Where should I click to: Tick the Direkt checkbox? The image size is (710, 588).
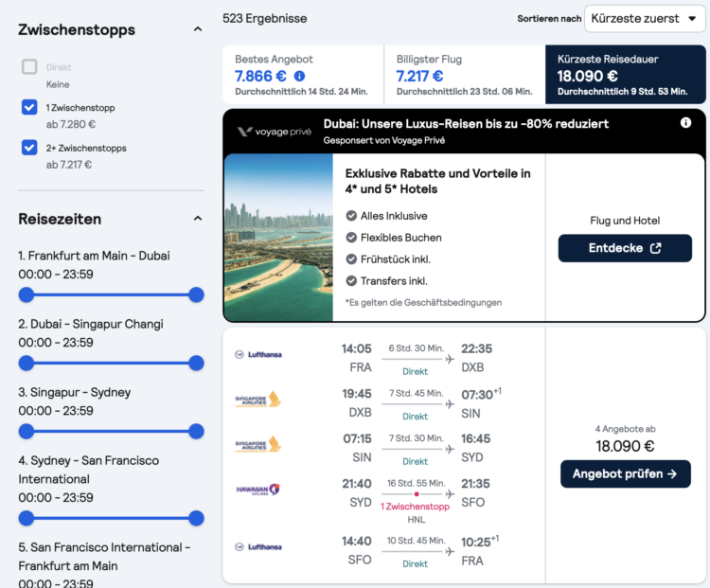coord(29,67)
